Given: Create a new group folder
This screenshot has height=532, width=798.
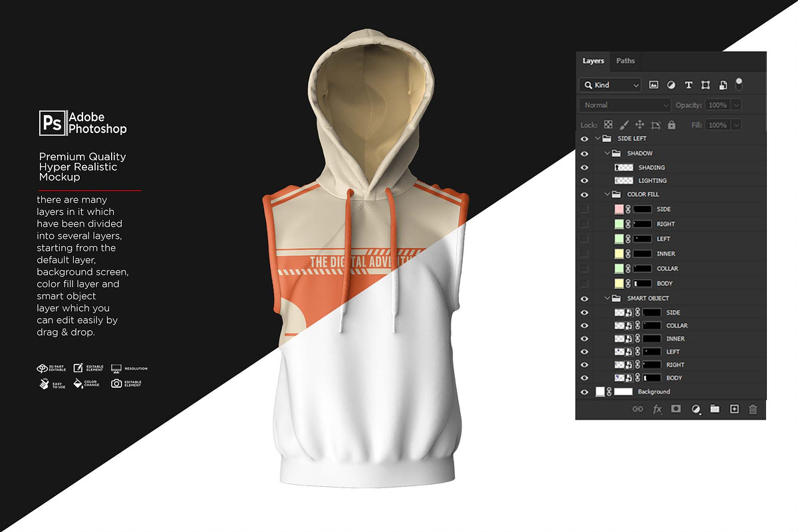Looking at the screenshot, I should [x=715, y=409].
